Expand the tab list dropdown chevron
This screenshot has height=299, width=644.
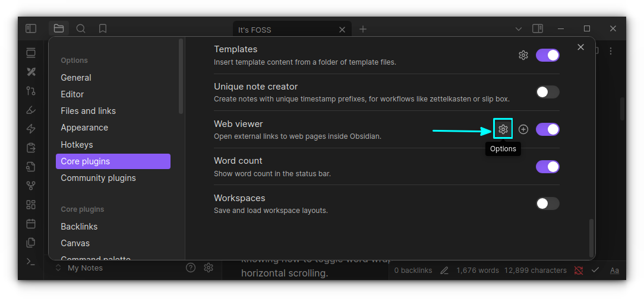coord(518,28)
